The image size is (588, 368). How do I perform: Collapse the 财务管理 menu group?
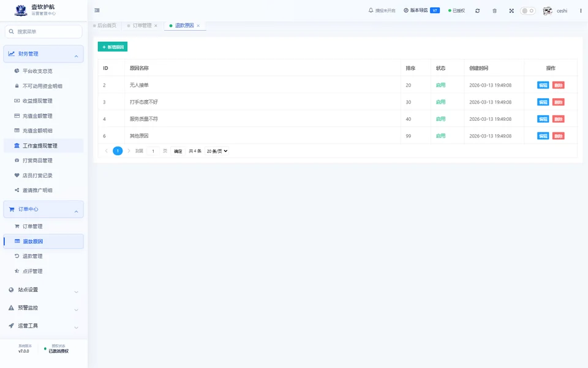43,54
